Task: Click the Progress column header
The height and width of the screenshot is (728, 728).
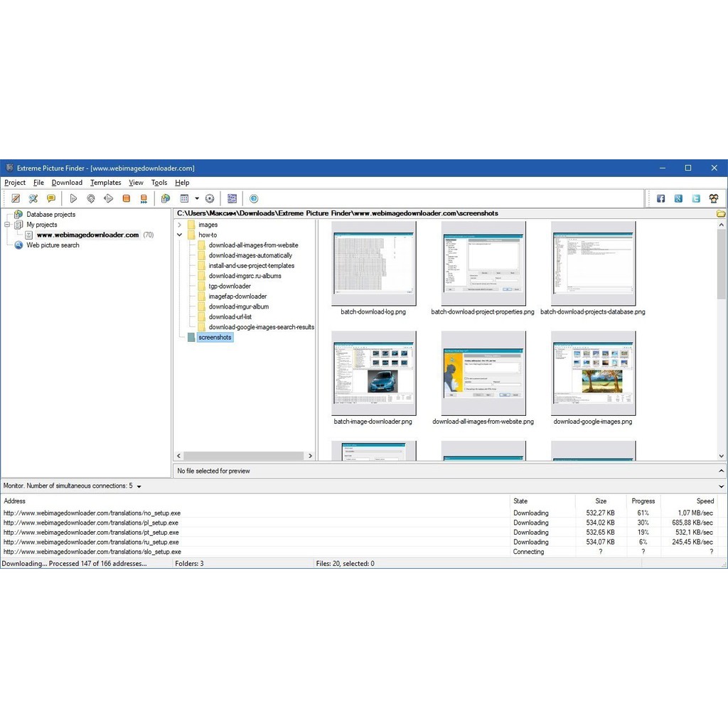Action: pos(643,501)
